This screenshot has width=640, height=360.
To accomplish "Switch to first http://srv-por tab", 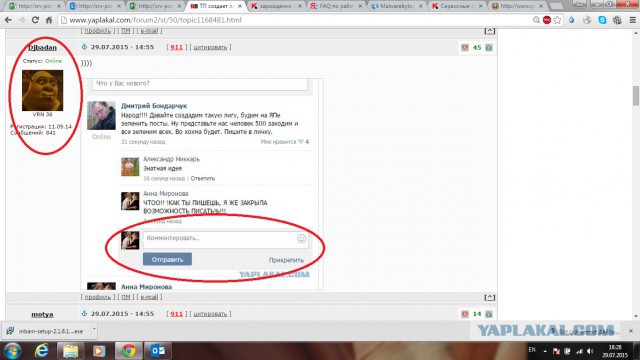I will [35, 6].
